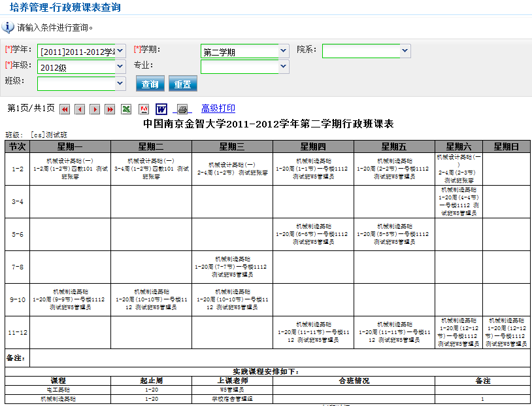Click info icon beside query prompt
The height and width of the screenshot is (406, 532).
tap(8, 27)
